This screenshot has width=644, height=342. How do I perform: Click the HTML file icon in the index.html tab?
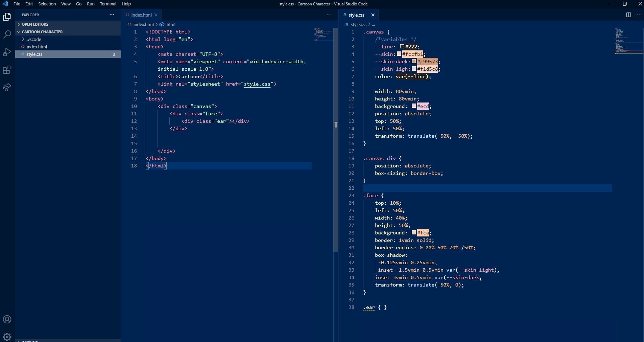tap(127, 15)
